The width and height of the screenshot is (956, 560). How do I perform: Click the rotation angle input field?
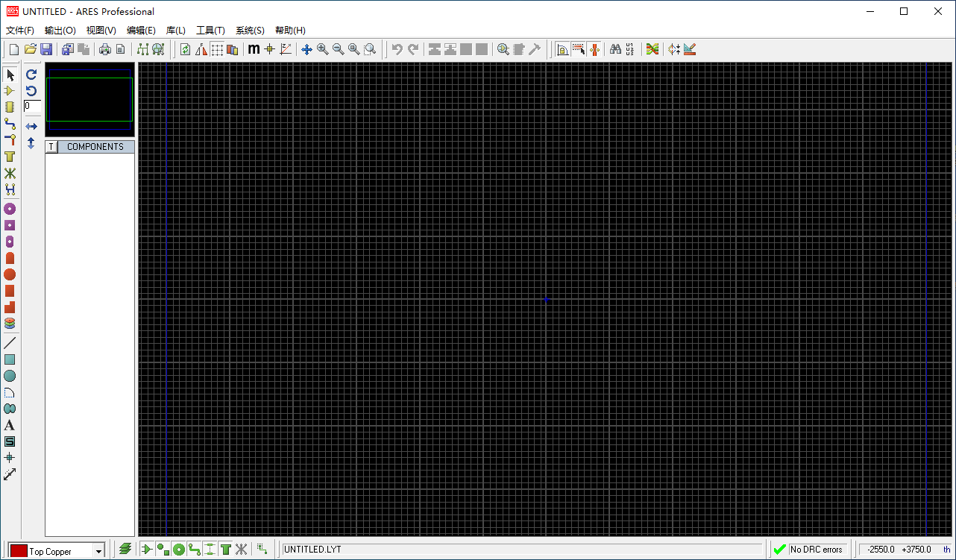point(32,106)
